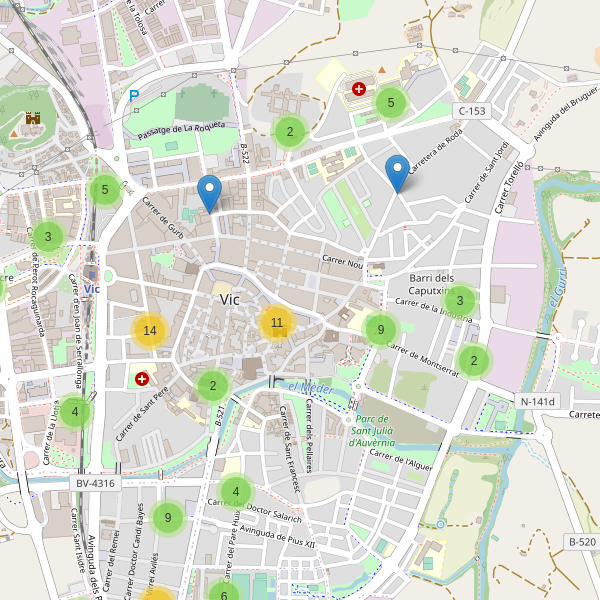Click the N-141d road shield
The image size is (600, 600).
537,401
